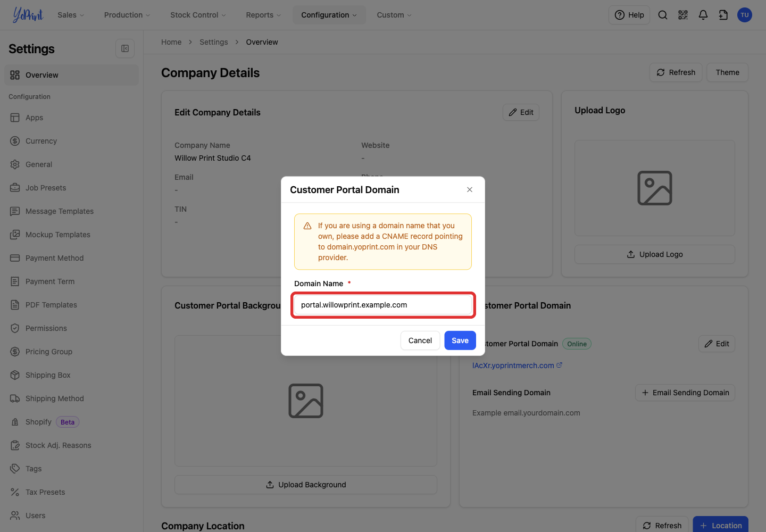This screenshot has height=532, width=766.
Task: Open the Stock Control dropdown
Action: point(198,15)
